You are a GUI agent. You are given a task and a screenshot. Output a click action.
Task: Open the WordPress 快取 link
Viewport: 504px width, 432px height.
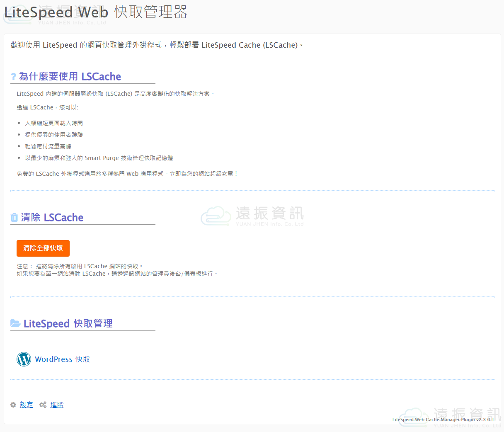point(62,359)
